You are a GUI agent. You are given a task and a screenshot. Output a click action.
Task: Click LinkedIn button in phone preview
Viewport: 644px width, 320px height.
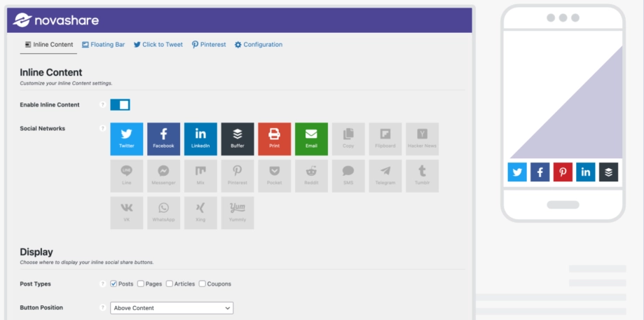[x=586, y=172]
